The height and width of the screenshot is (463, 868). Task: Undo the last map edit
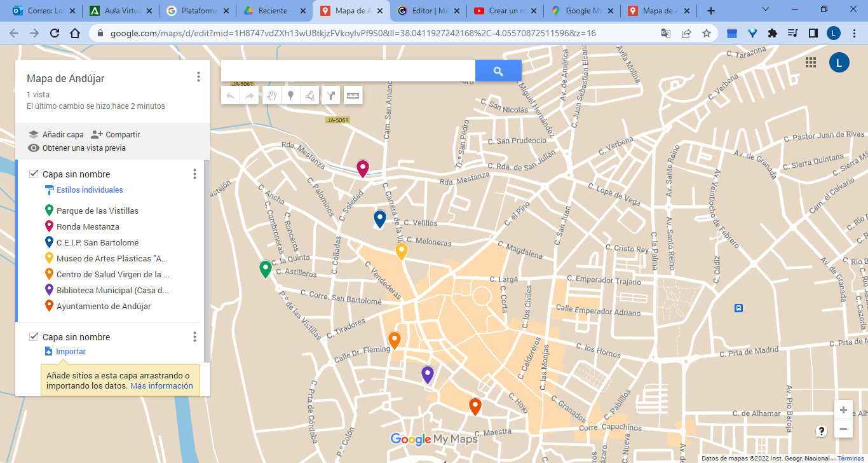click(x=230, y=95)
